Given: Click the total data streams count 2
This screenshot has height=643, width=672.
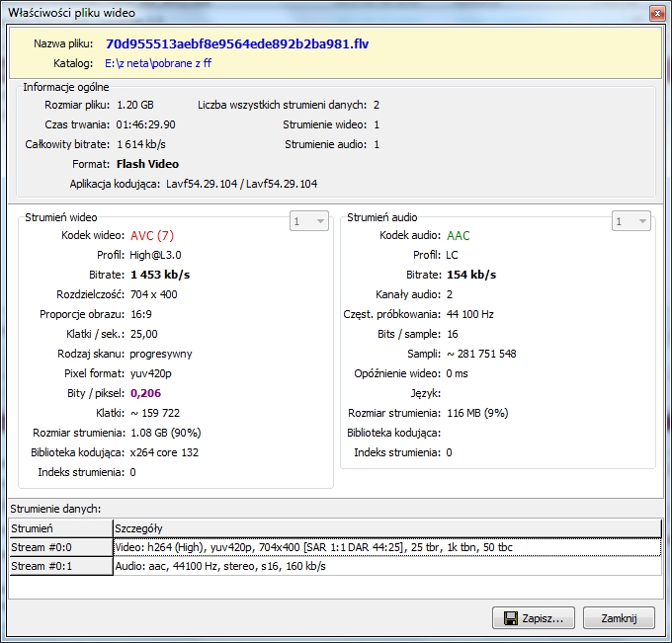Looking at the screenshot, I should [x=377, y=105].
